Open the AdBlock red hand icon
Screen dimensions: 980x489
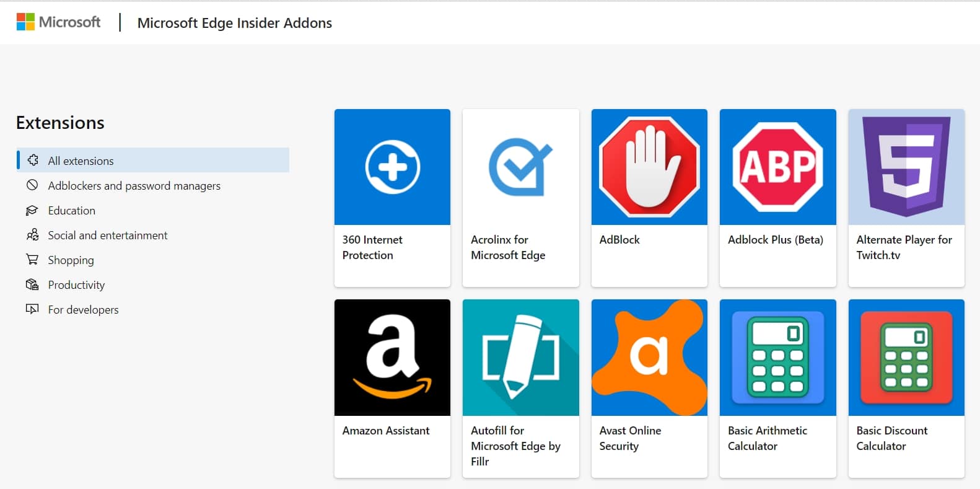pyautogui.click(x=649, y=167)
